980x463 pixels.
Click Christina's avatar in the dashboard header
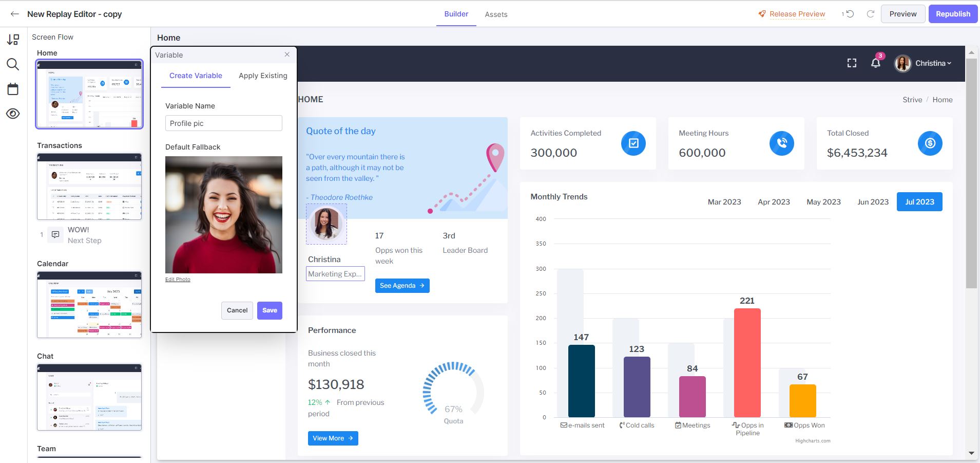(903, 63)
